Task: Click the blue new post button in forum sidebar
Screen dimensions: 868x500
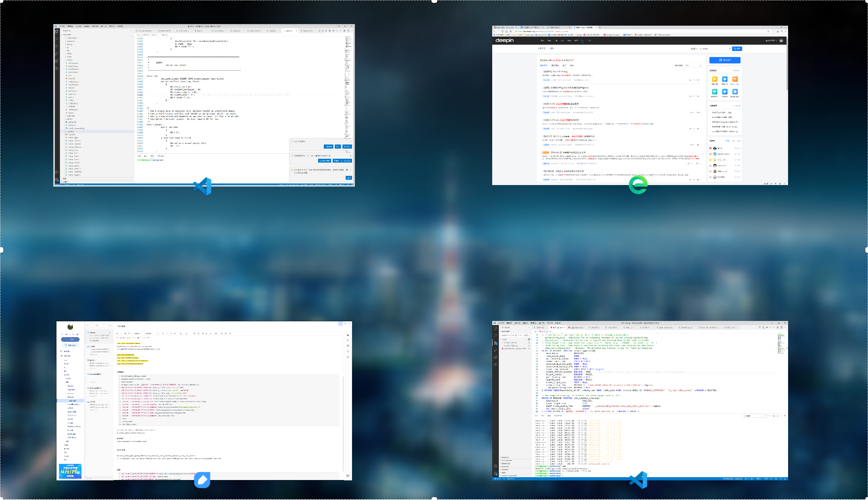Action: click(x=724, y=60)
